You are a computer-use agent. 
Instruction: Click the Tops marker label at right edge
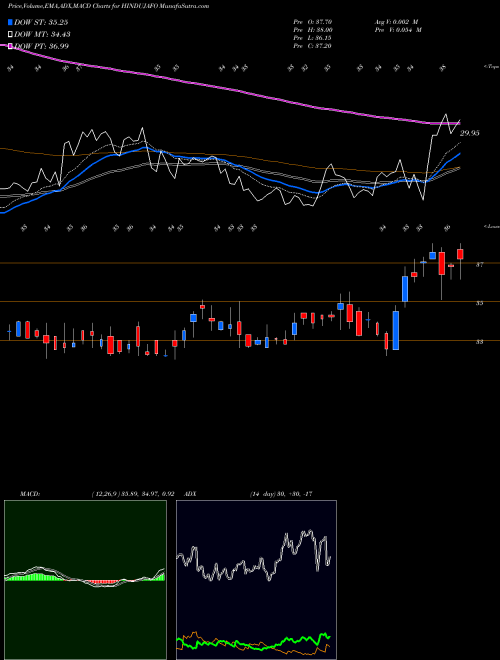[491, 67]
